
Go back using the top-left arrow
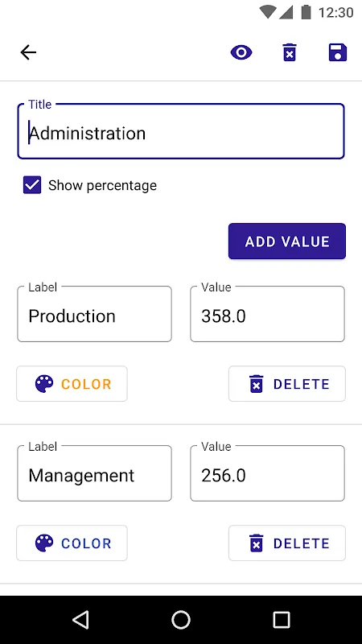(28, 52)
